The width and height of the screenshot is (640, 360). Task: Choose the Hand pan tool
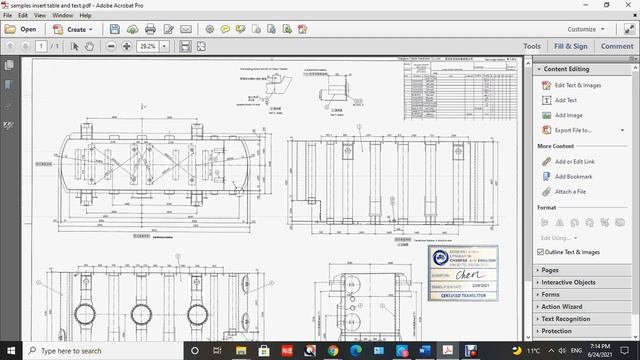coord(89,46)
